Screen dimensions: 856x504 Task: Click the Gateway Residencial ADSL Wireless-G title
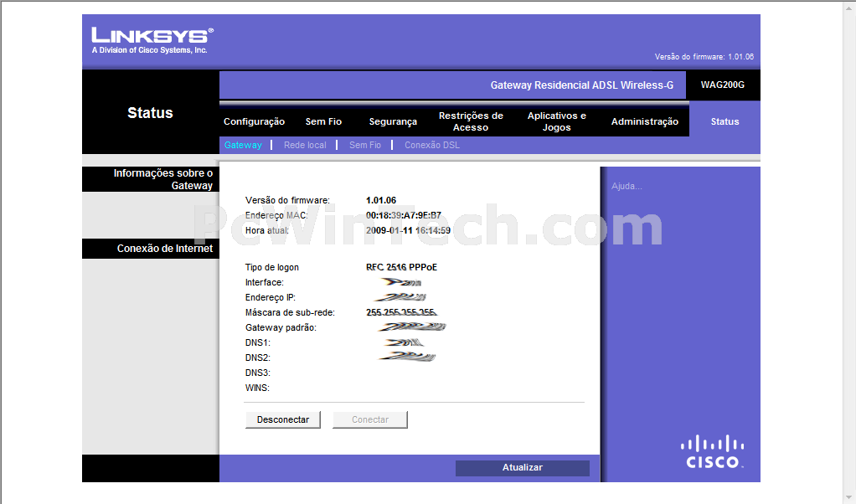[582, 85]
